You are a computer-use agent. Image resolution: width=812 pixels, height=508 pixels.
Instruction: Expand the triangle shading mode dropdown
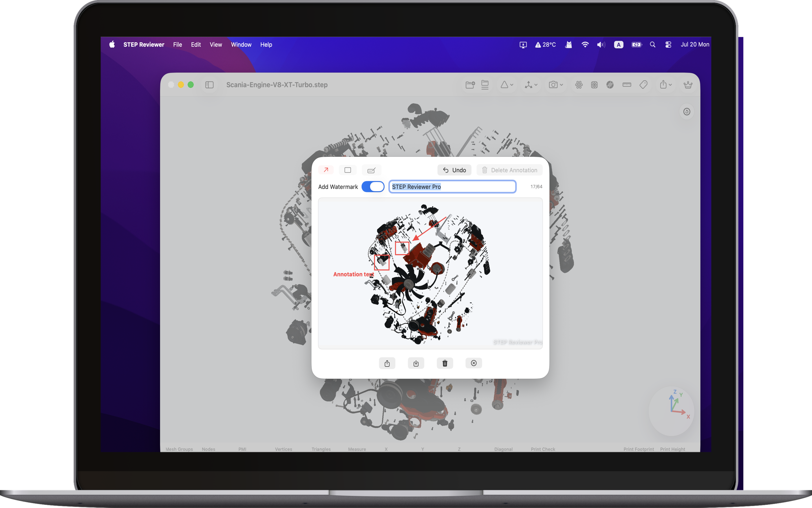(x=507, y=85)
